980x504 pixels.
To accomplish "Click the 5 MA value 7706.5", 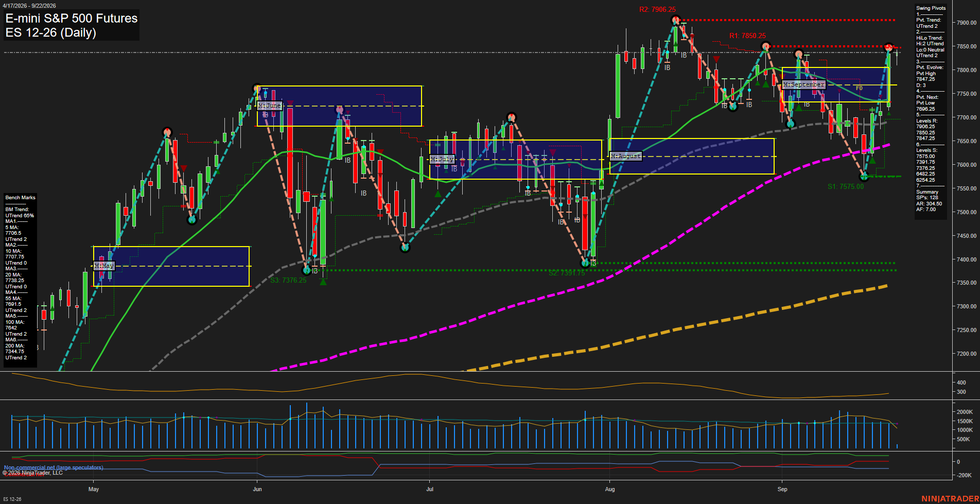I will click(13, 233).
